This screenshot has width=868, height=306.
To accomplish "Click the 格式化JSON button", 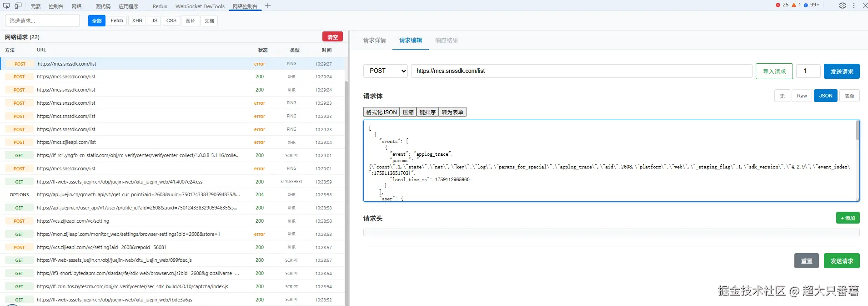I will 381,112.
